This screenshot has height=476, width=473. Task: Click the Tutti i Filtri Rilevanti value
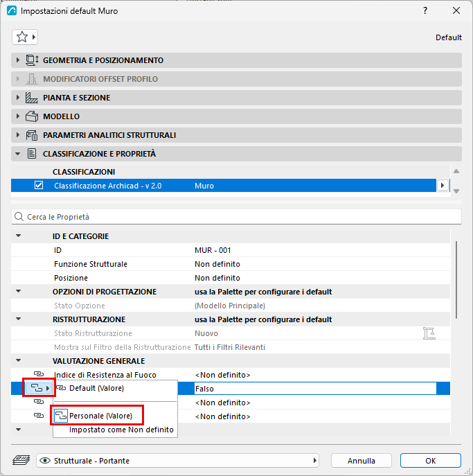point(230,347)
